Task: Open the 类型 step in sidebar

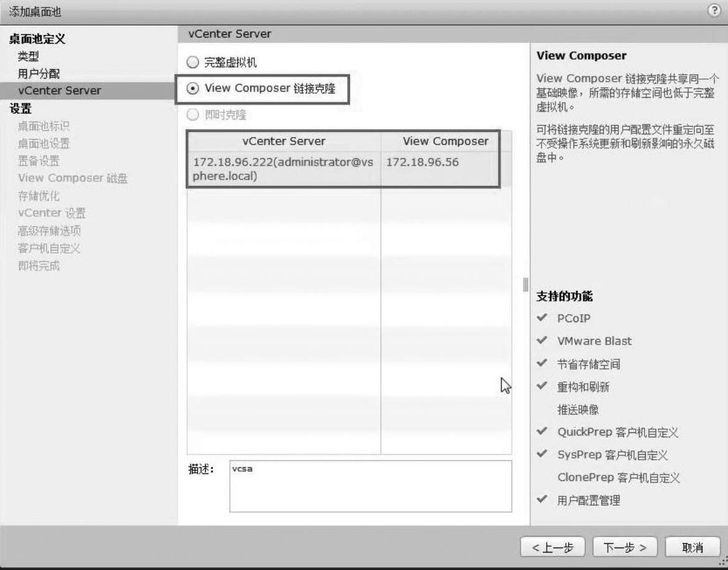Action: (28, 56)
